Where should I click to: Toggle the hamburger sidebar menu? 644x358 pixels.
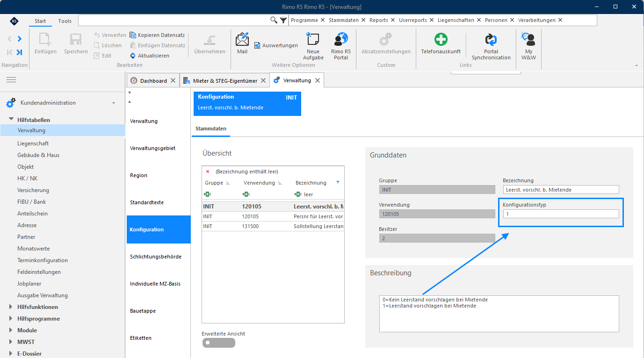point(11,80)
